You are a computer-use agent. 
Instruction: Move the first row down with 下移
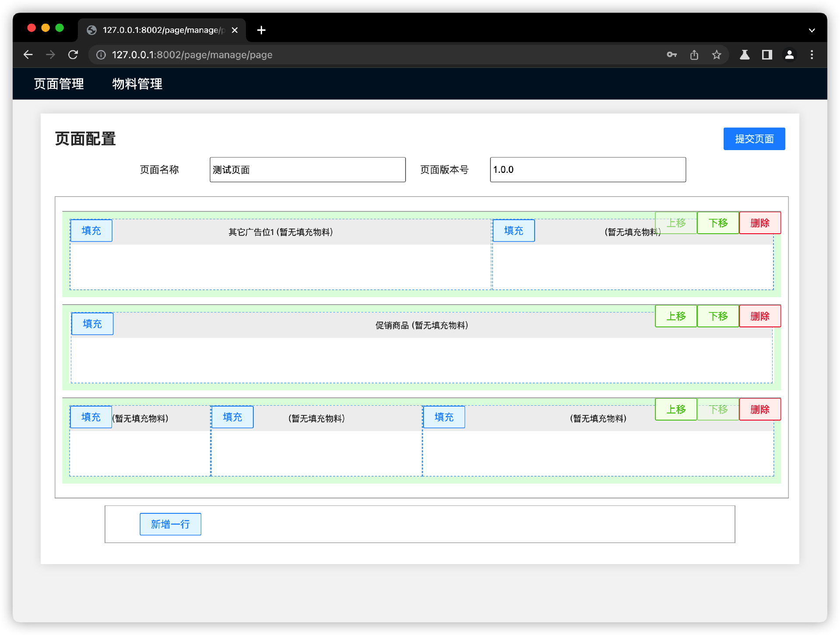tap(718, 223)
